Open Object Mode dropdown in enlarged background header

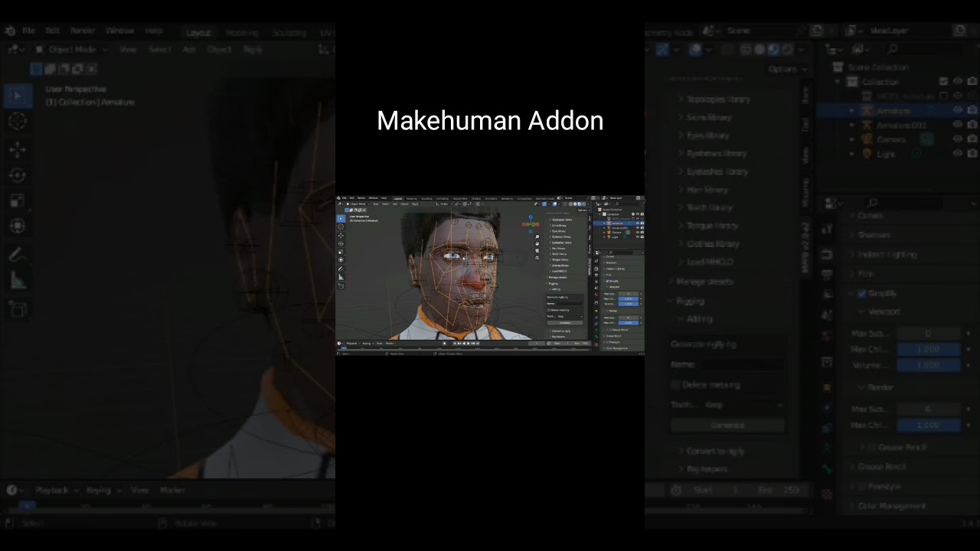(x=71, y=49)
